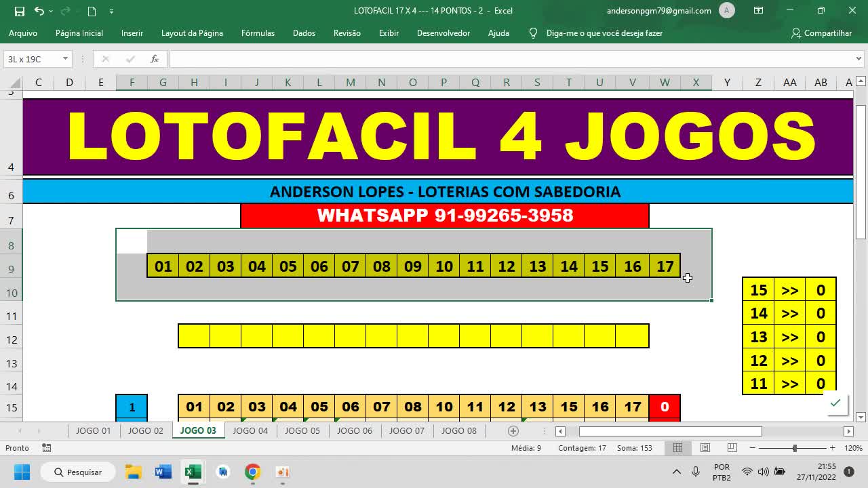Open the Windows Start menu

(x=22, y=472)
